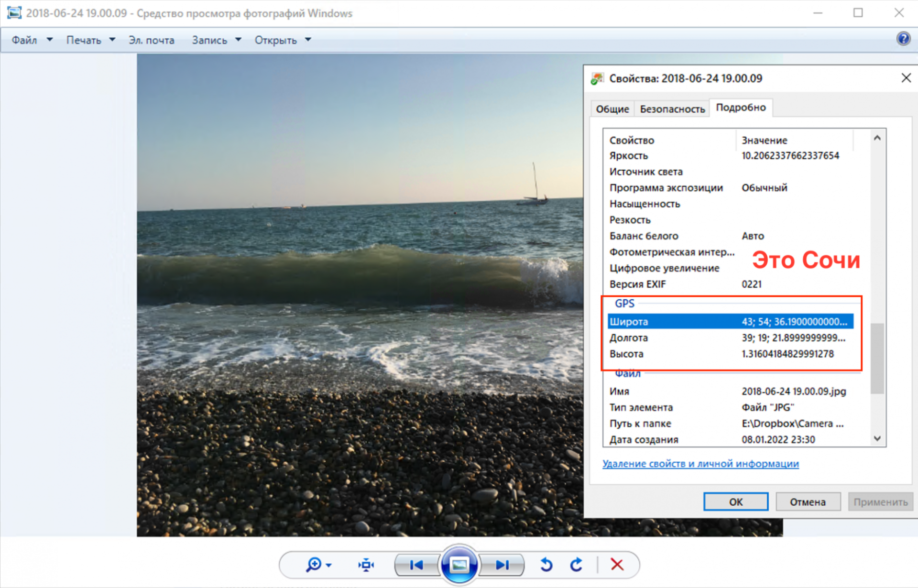The width and height of the screenshot is (918, 588).
Task: Open the Удаление свойств и личной информации link
Action: [700, 464]
